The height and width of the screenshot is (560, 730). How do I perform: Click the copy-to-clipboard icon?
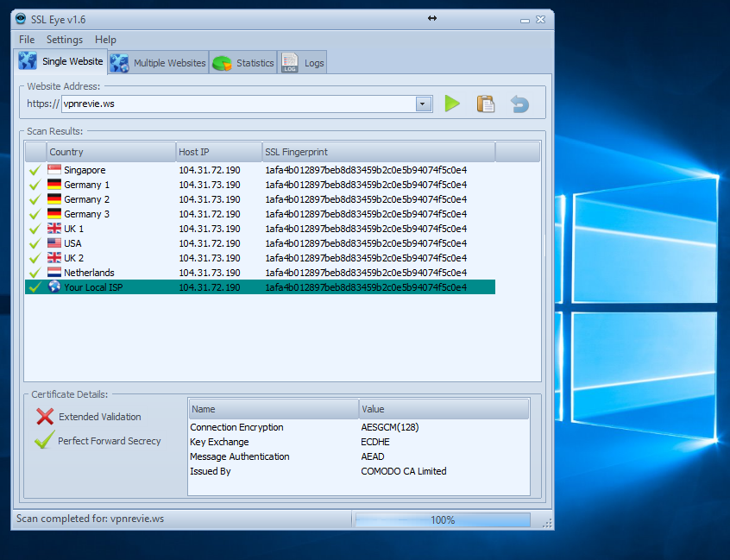tap(485, 103)
